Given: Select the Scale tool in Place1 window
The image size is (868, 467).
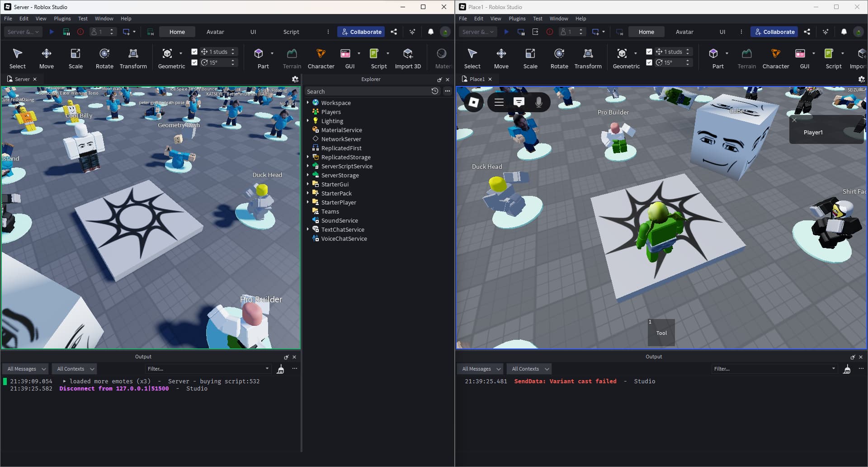Looking at the screenshot, I should coord(530,58).
